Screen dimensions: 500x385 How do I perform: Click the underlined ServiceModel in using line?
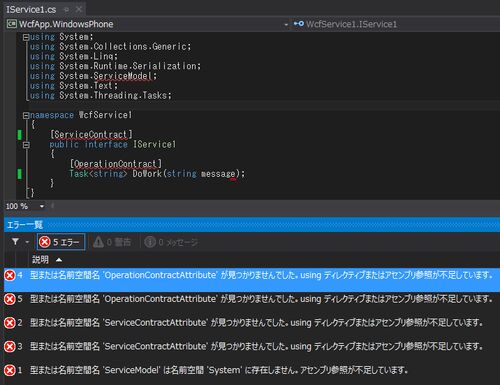click(x=122, y=76)
